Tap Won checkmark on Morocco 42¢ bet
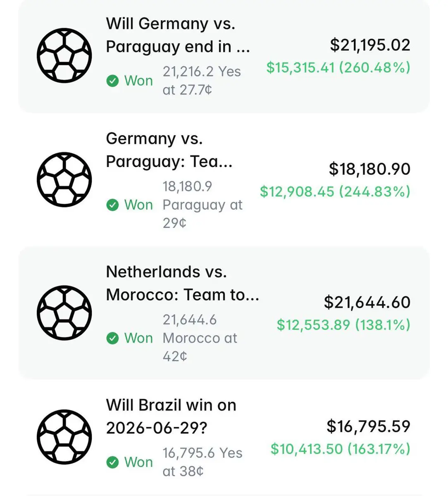The image size is (448, 496). point(112,338)
